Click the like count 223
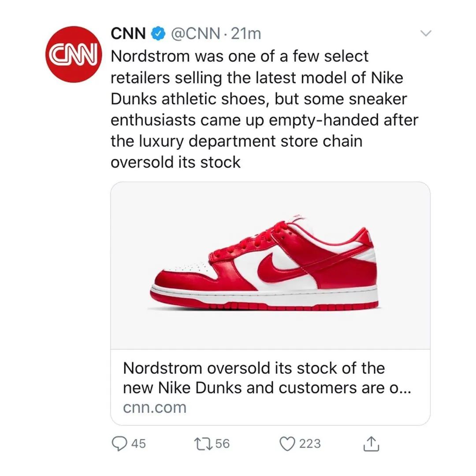The height and width of the screenshot is (476, 476). [310, 443]
